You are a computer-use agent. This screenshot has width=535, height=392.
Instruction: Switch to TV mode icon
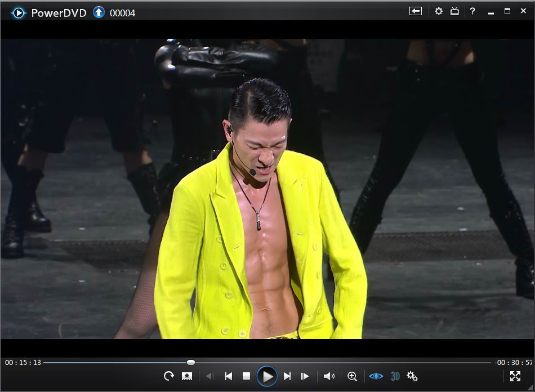pos(454,11)
